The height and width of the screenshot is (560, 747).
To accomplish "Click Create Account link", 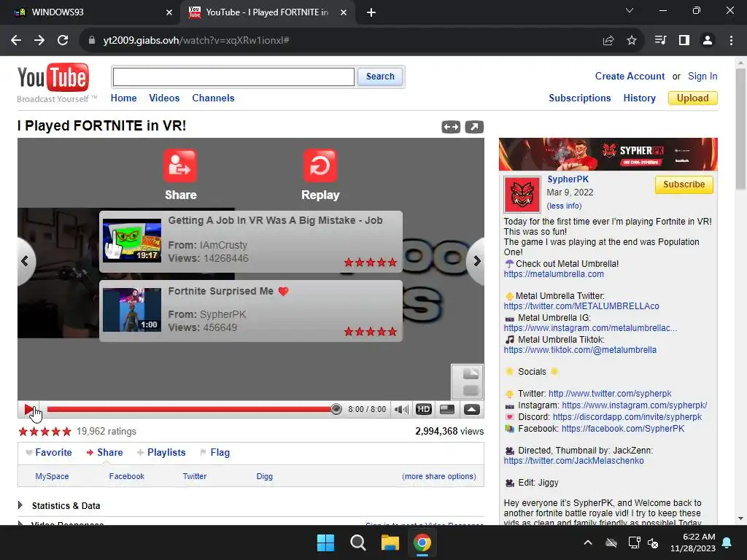I will coord(630,76).
